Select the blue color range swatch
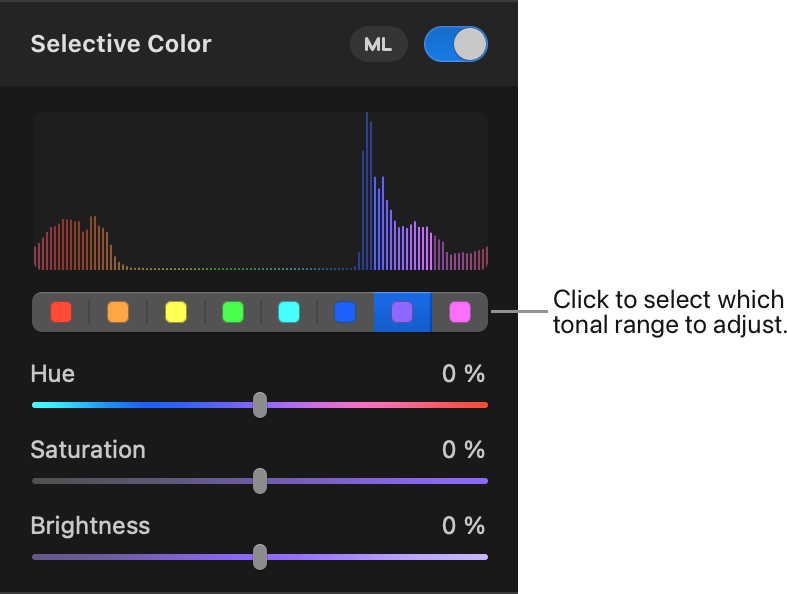The image size is (787, 594). (345, 312)
